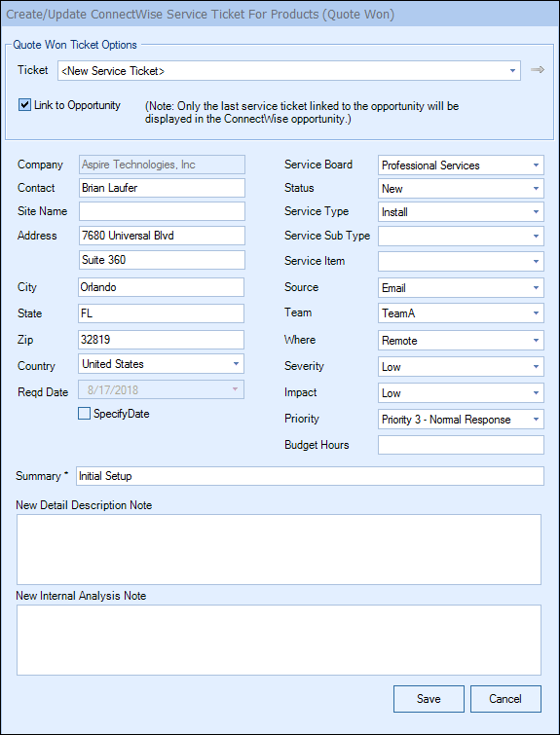The width and height of the screenshot is (560, 735).
Task: Expand the Service Sub Type dropdown
Action: click(461, 237)
